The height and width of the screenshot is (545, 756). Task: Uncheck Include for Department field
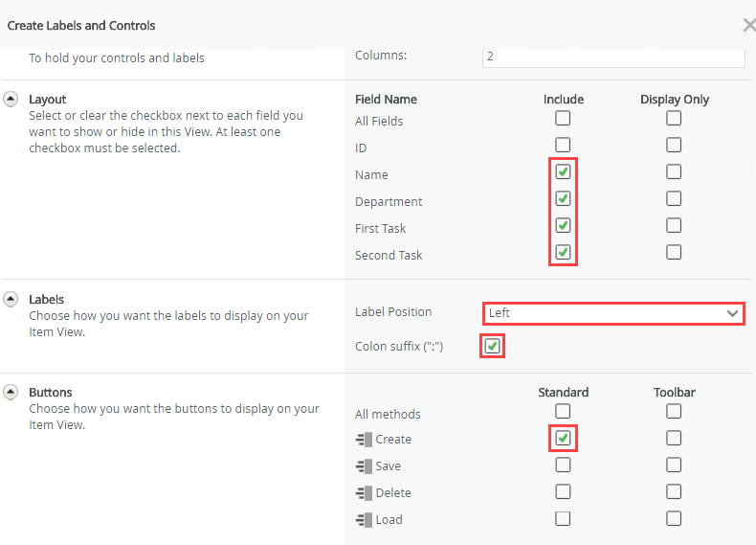[x=563, y=198]
